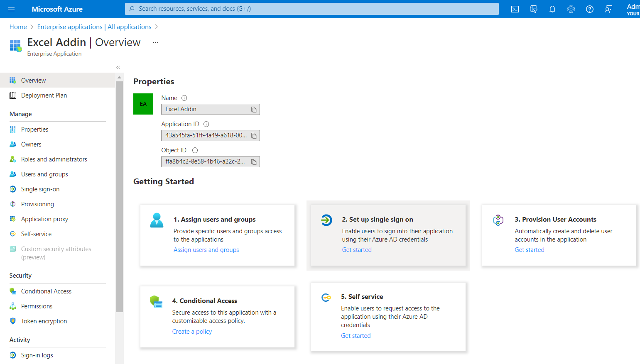Copy the Application ID value
This screenshot has height=364, width=640.
254,135
